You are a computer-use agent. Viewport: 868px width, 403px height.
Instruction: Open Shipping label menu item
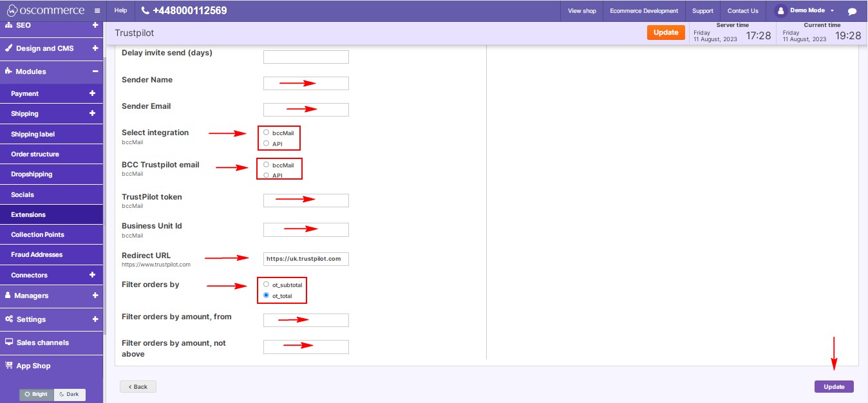[x=52, y=134]
